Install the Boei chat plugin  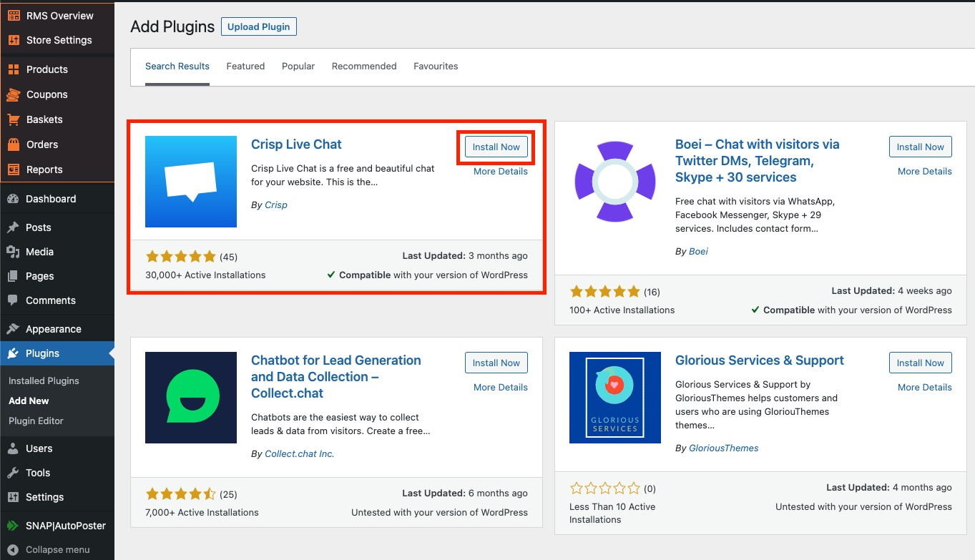pos(921,147)
